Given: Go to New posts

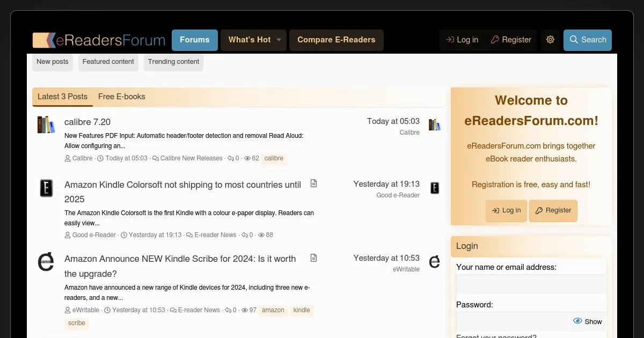Looking at the screenshot, I should pos(53,62).
